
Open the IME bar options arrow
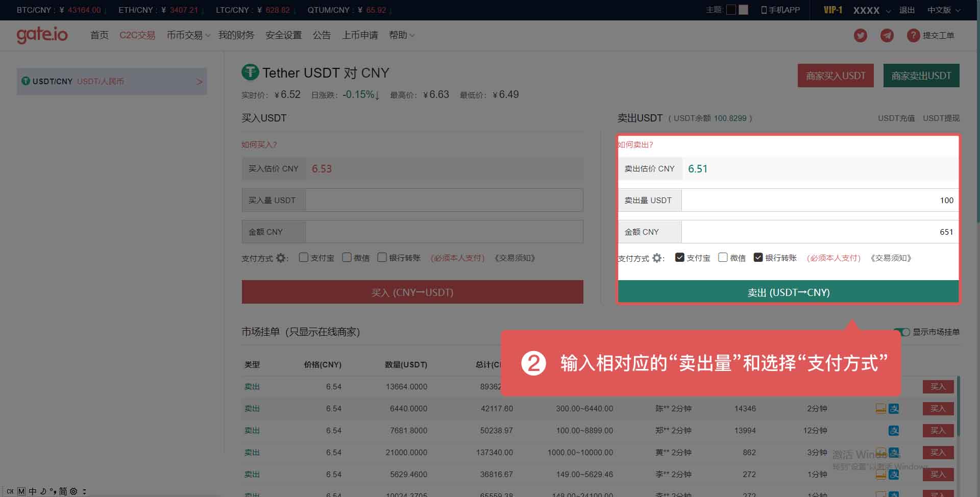[x=84, y=491]
